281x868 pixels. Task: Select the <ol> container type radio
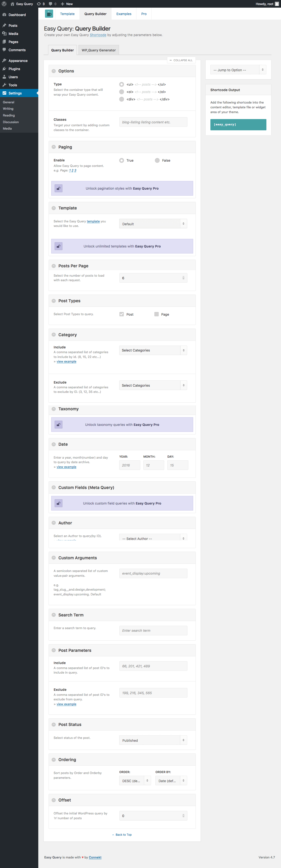(121, 92)
